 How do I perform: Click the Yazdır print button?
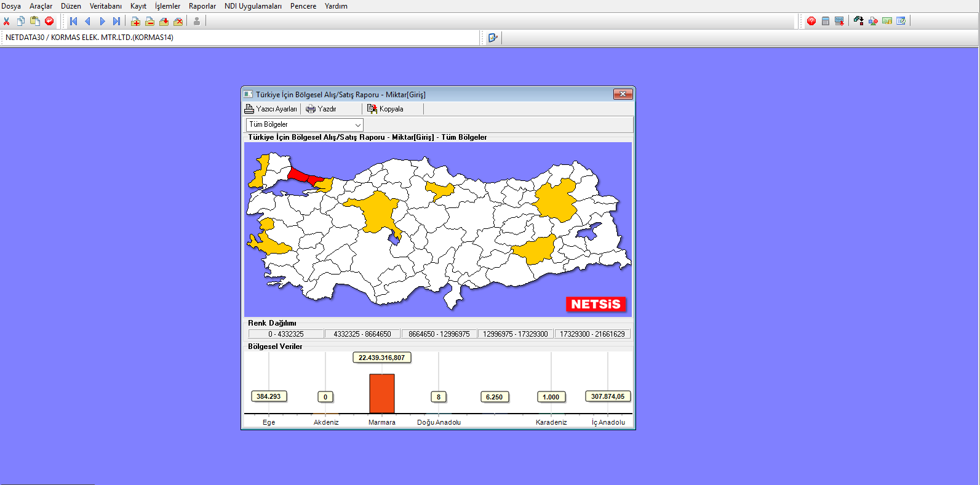pos(321,109)
